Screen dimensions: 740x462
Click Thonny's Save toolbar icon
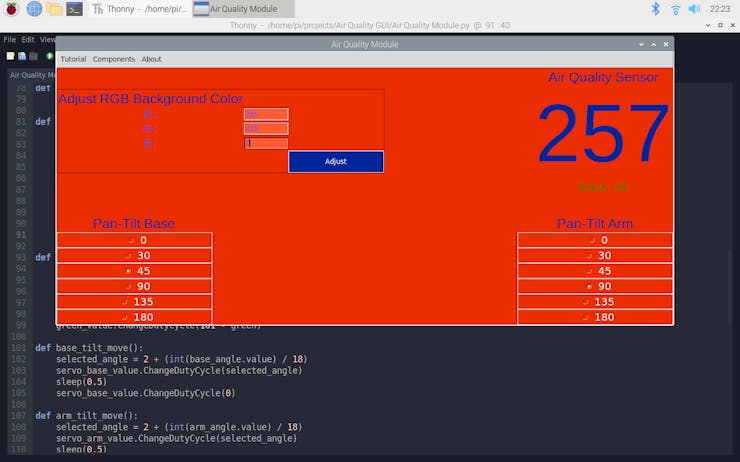[33, 56]
